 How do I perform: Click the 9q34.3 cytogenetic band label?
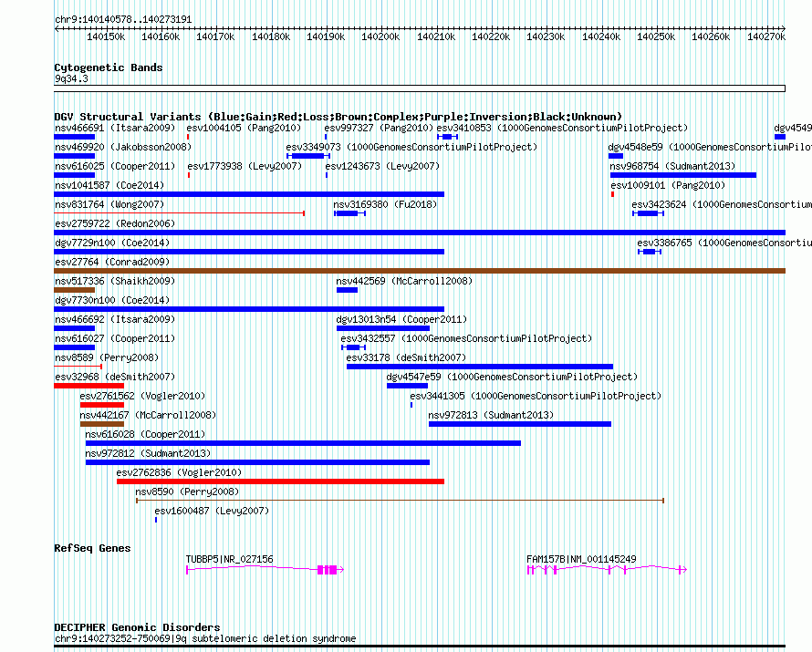click(x=71, y=78)
